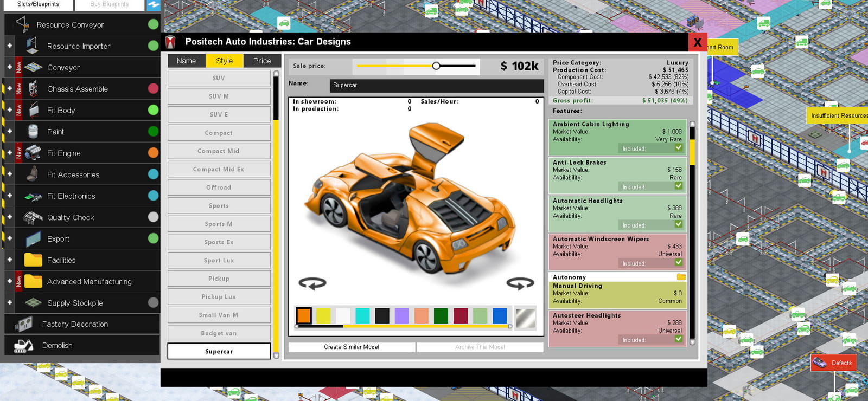Viewport: 868px width, 401px height.
Task: Expand the Fit Engine plus
Action: (x=9, y=153)
